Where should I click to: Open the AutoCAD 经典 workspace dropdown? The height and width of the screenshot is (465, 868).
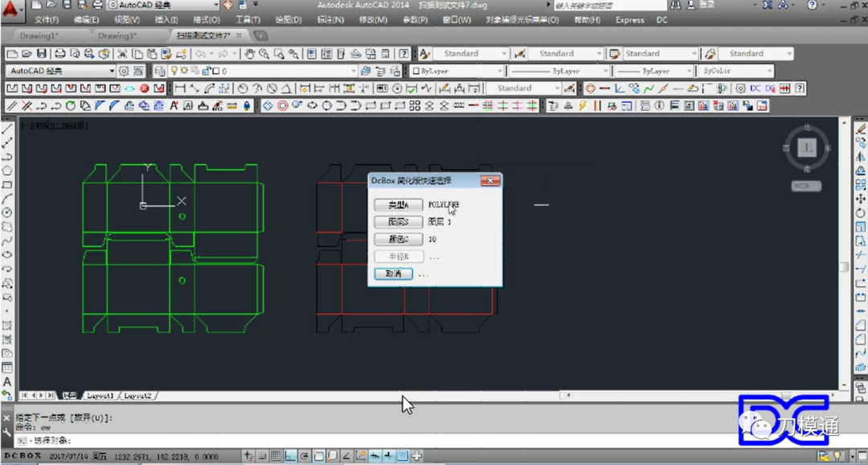(60, 71)
